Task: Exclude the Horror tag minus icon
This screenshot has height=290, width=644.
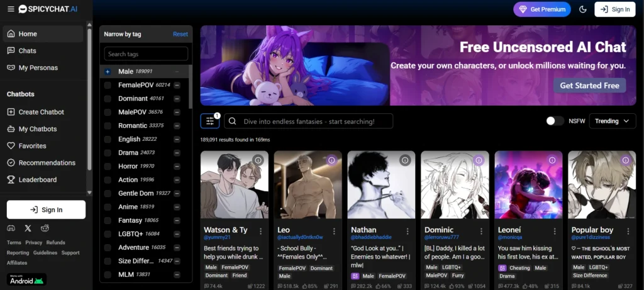Action: pyautogui.click(x=177, y=166)
